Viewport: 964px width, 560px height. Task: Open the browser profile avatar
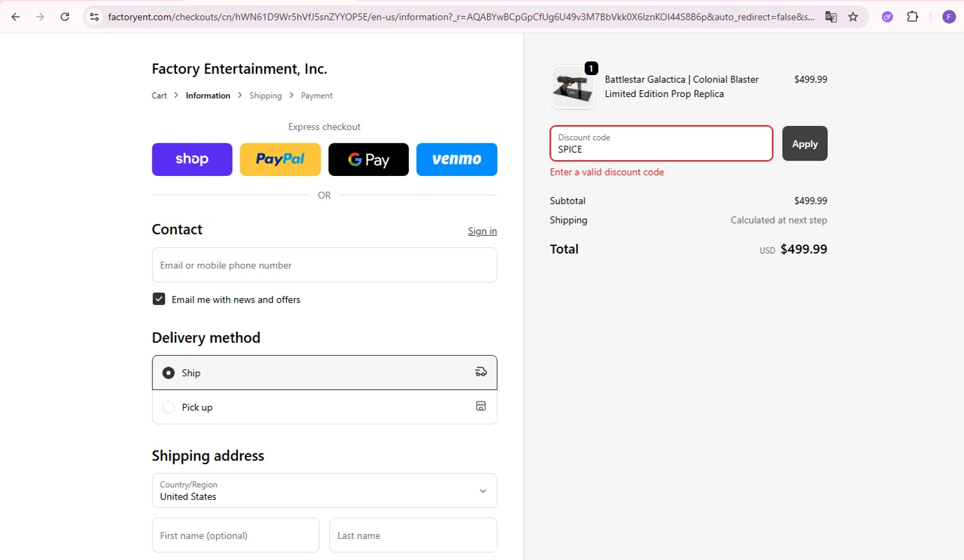[949, 17]
